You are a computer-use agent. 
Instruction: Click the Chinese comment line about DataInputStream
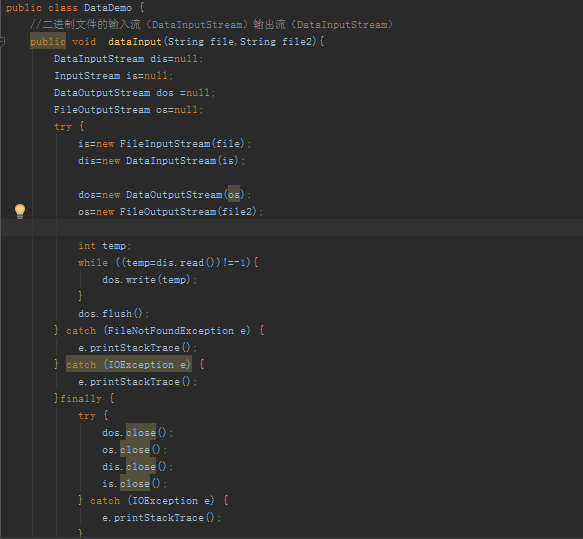click(x=211, y=25)
